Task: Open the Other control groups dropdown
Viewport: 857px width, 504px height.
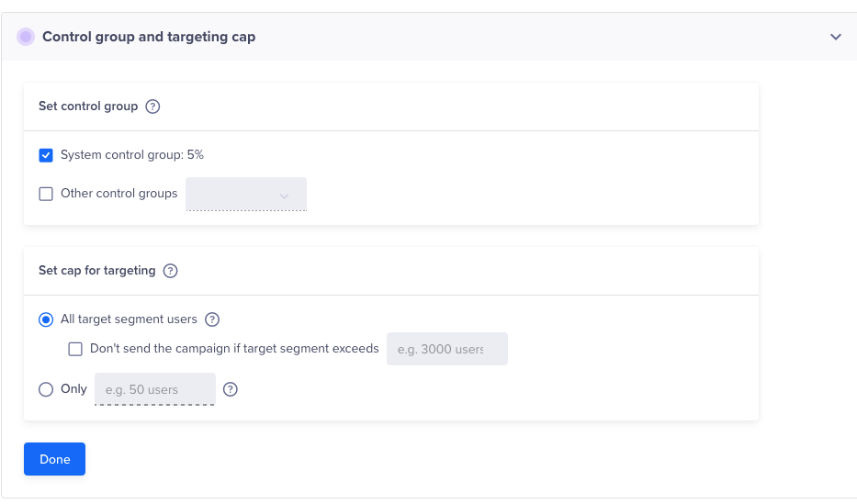Action: 246,195
